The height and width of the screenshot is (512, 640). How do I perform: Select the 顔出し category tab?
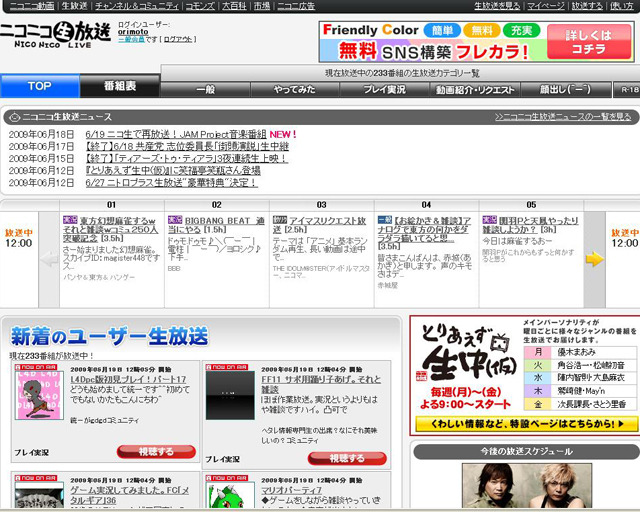click(x=566, y=90)
